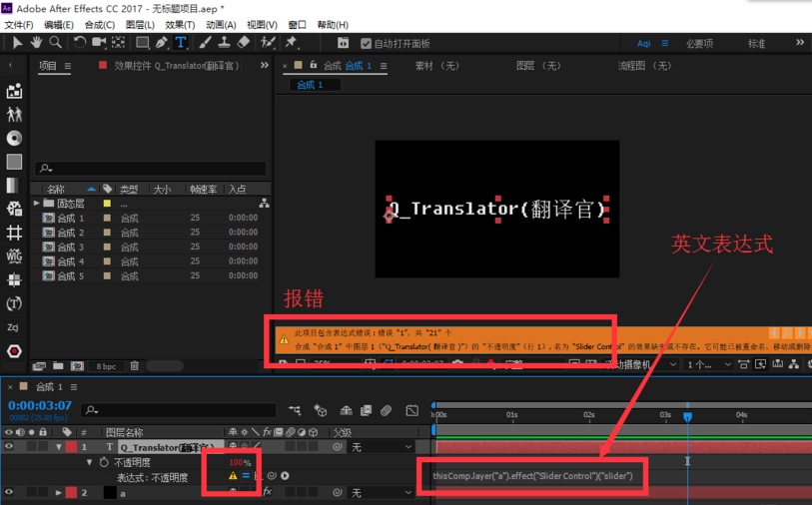Select the Pan Behind anchor point tool
The height and width of the screenshot is (505, 812).
pyautogui.click(x=118, y=43)
